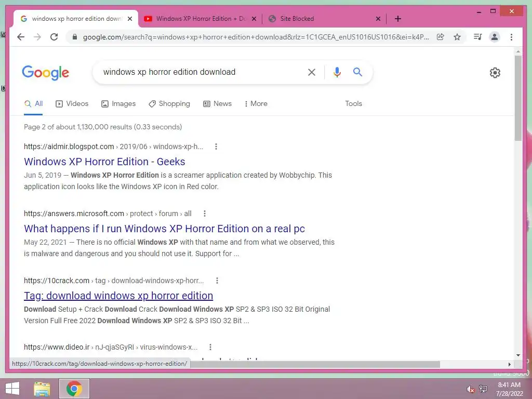Viewport: 532px width, 399px height.
Task: Open Google quick settings gear
Action: click(x=495, y=73)
